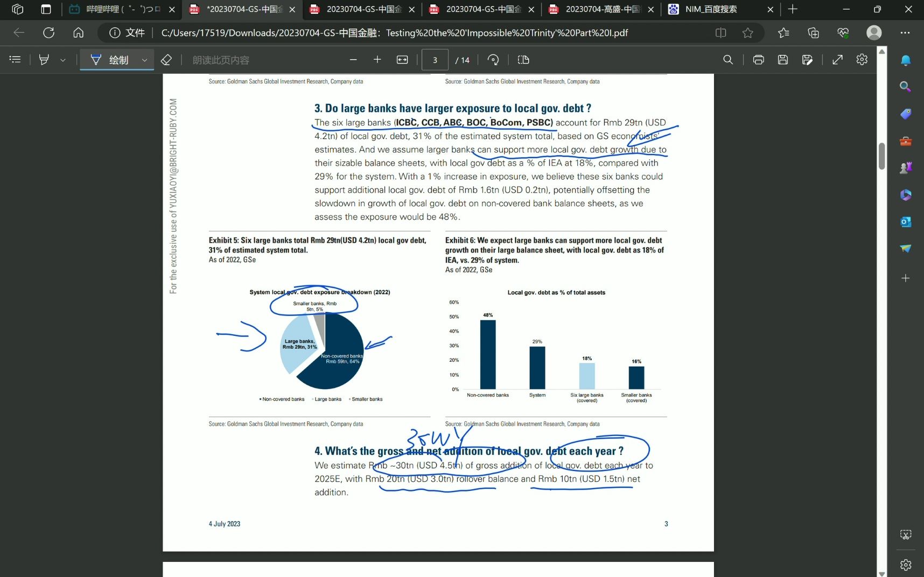Zoom in the PDF
The image size is (924, 577).
377,60
